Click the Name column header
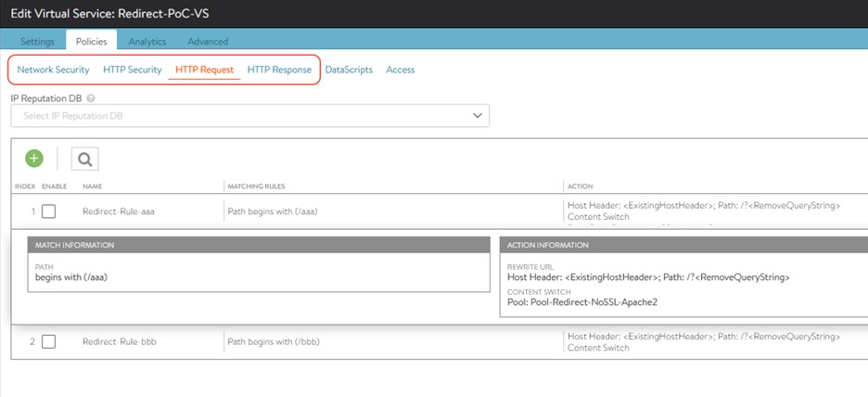This screenshot has height=397, width=868. click(92, 186)
